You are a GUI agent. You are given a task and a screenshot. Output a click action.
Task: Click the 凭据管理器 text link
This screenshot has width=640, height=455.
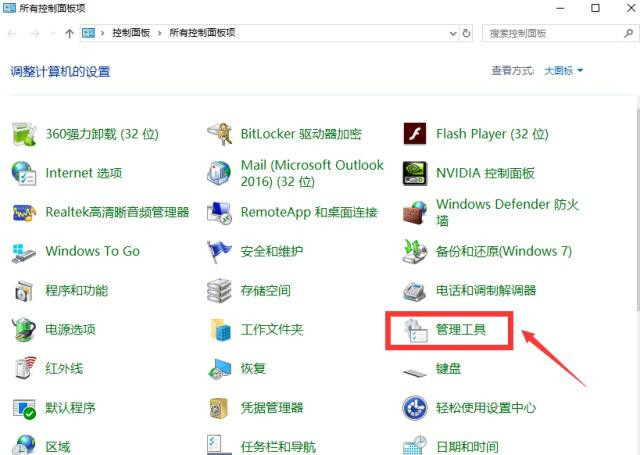coord(272,408)
